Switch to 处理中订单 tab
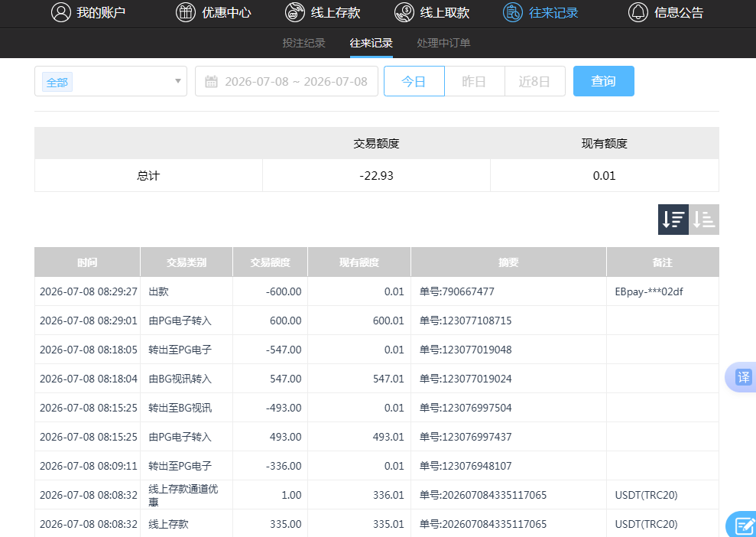The image size is (756, 537). (x=443, y=43)
